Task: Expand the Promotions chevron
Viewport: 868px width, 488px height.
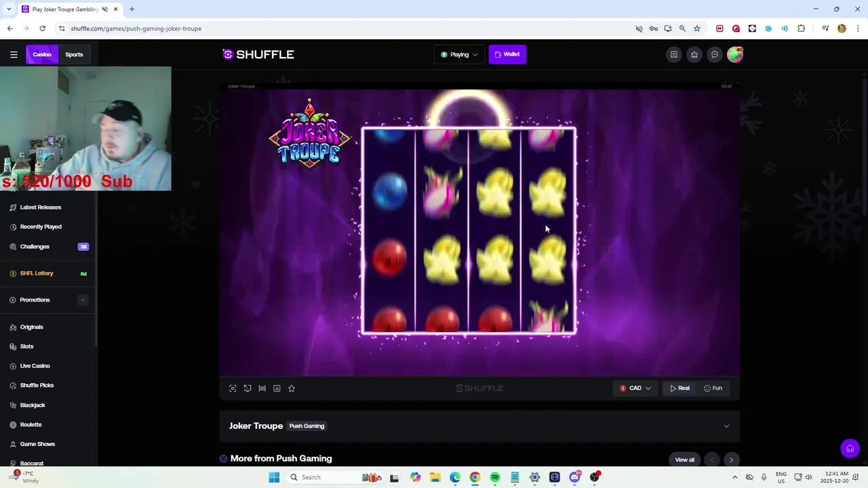Action: point(83,300)
